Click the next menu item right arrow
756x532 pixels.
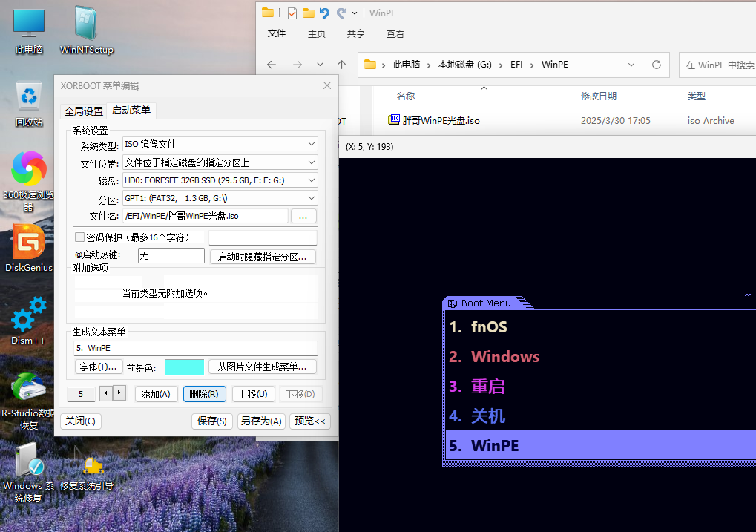[119, 393]
